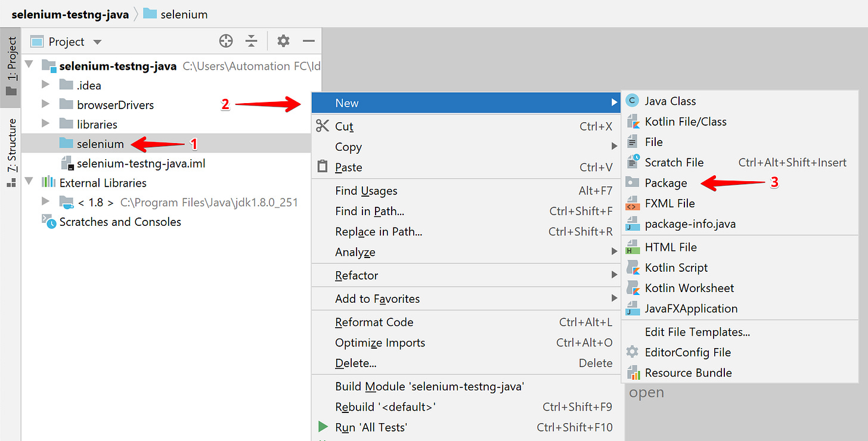Open Add to Favorites submenu
The height and width of the screenshot is (441, 868).
[467, 299]
